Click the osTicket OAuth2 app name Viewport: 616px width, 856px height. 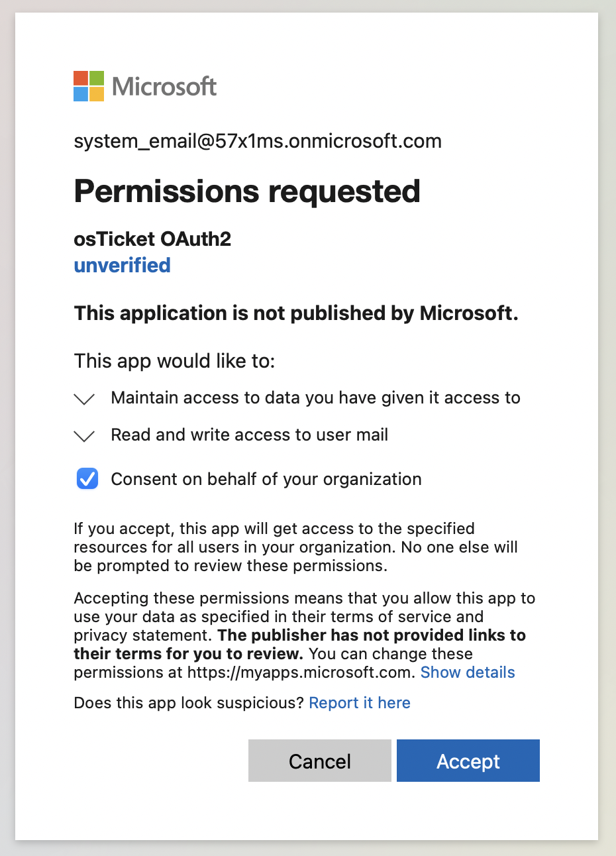152,239
